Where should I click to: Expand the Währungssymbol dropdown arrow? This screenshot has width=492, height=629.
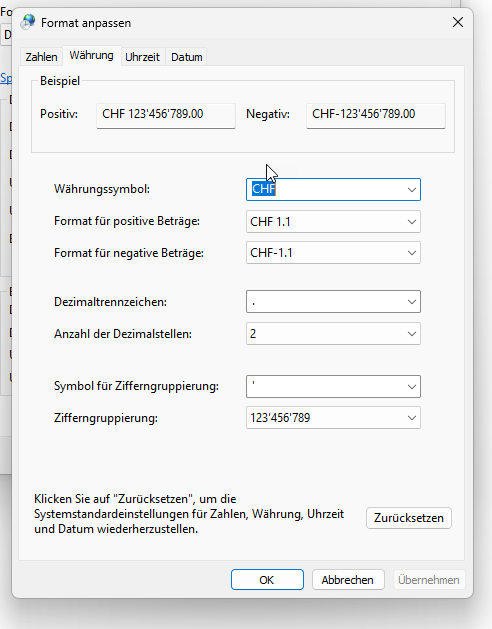[411, 189]
